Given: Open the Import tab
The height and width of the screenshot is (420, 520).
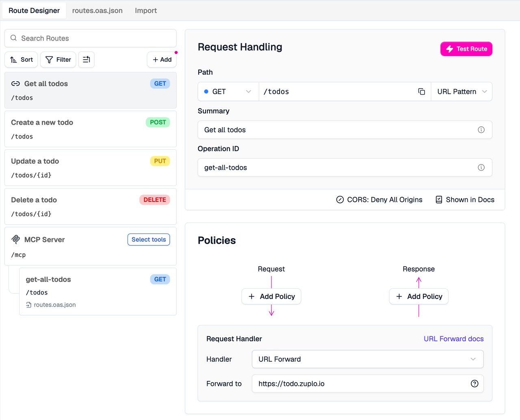Looking at the screenshot, I should point(146,11).
